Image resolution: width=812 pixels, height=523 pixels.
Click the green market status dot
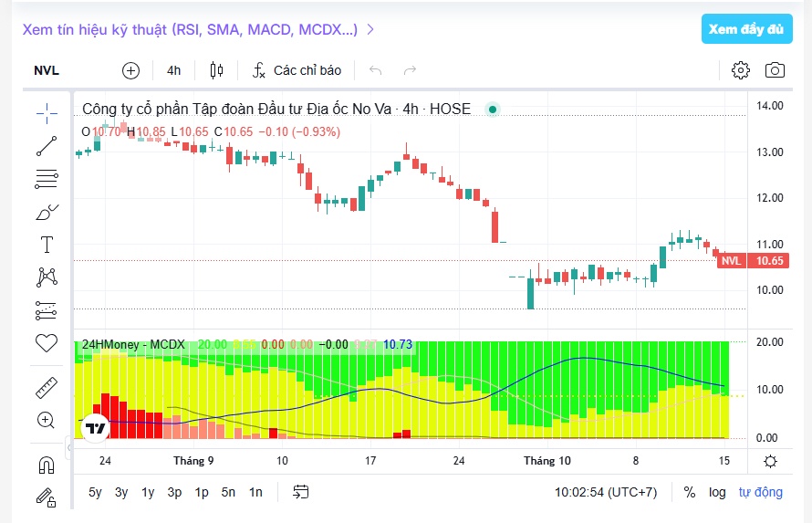coord(493,110)
